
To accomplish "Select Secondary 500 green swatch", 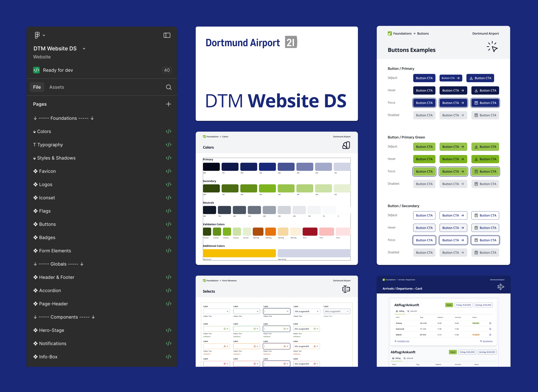I will [267, 188].
